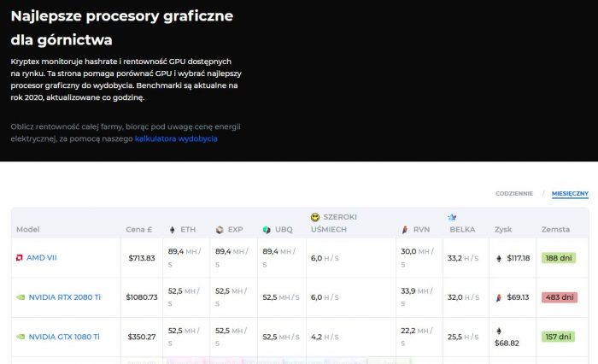Click the sunglasses emoji icon in SZEROKI header
This screenshot has height=364, width=598.
pyautogui.click(x=315, y=217)
